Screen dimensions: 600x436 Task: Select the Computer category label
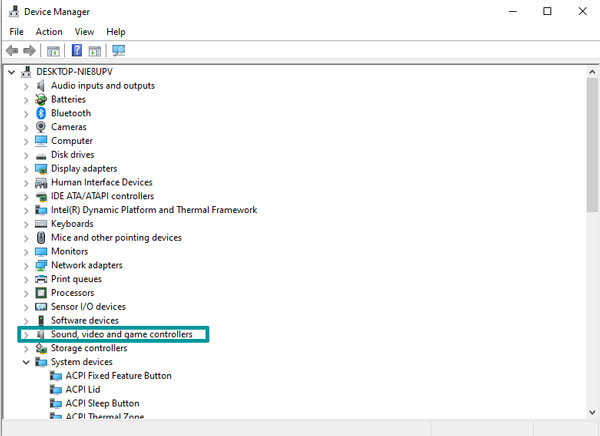pyautogui.click(x=72, y=141)
